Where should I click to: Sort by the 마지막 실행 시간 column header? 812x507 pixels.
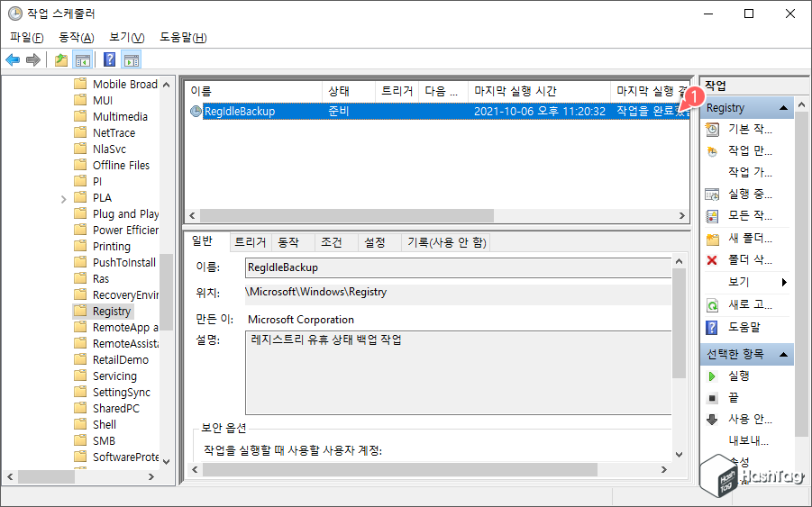coord(540,92)
